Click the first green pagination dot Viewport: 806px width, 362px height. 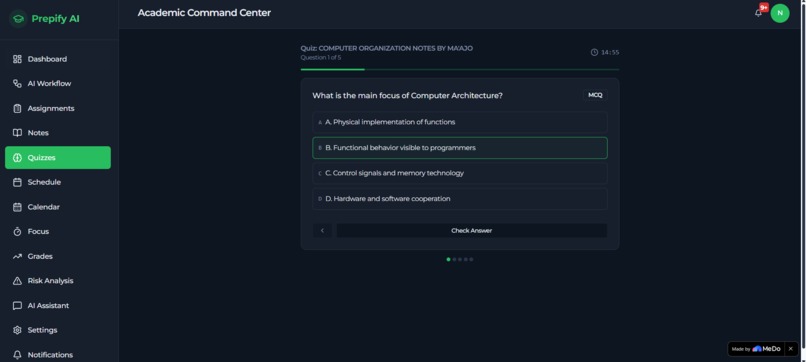pyautogui.click(x=448, y=260)
